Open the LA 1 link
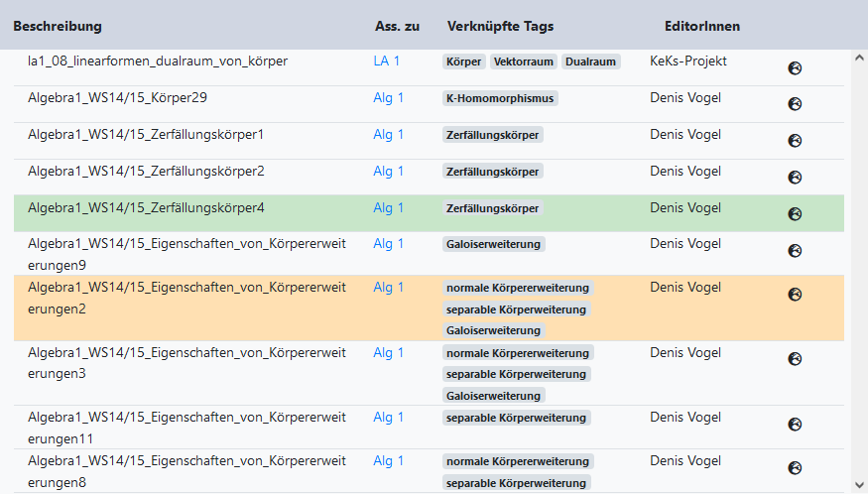868x494 pixels. [x=387, y=62]
